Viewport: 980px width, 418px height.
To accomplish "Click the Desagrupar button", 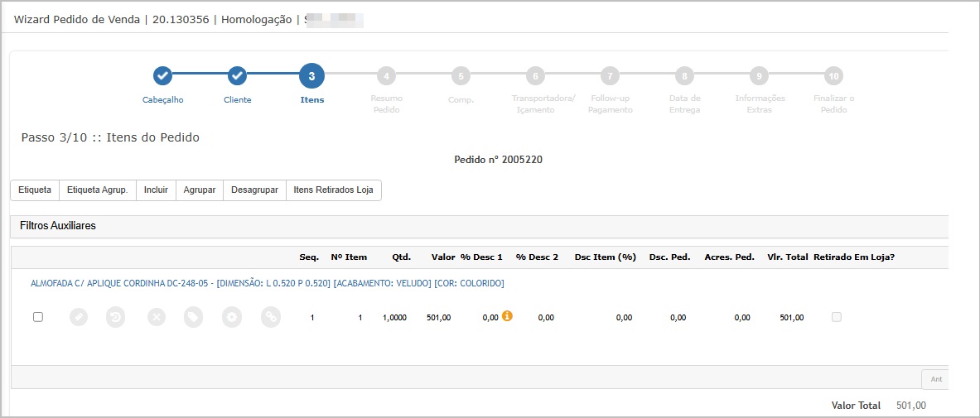I will 254,190.
